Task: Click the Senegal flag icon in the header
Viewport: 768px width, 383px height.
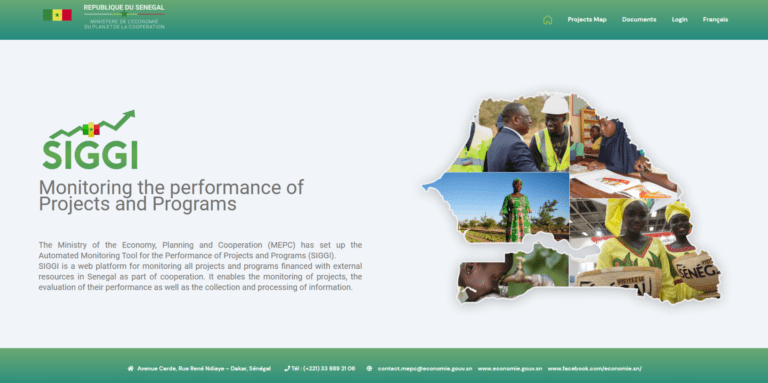Action: point(57,15)
